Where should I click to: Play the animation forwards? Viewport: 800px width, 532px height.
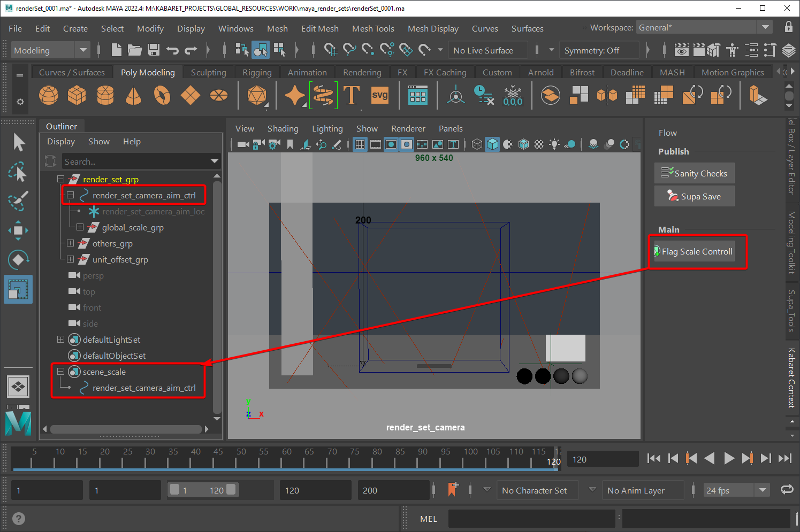coord(728,458)
